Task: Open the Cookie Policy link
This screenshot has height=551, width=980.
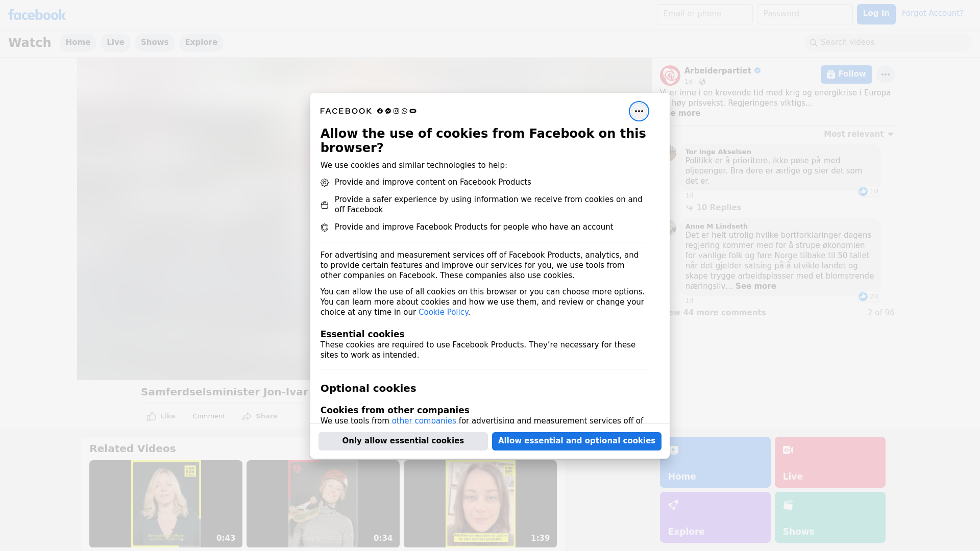Action: tap(443, 312)
